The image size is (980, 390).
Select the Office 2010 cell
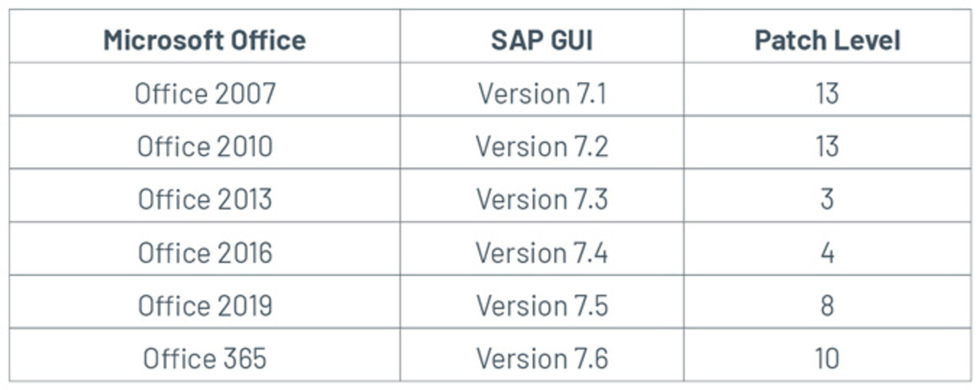(204, 146)
